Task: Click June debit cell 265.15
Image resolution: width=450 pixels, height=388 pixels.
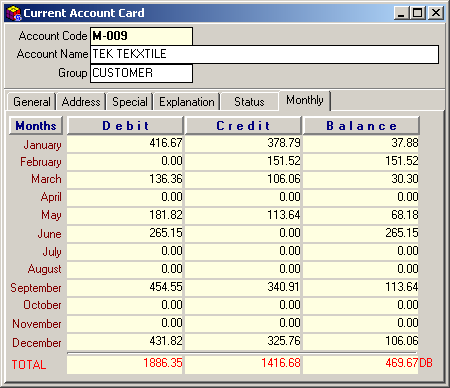Action: point(125,233)
